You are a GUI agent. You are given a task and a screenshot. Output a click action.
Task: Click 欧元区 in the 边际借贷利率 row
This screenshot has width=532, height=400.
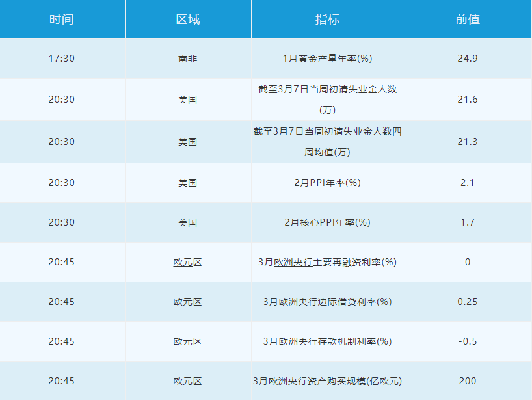[x=187, y=302]
